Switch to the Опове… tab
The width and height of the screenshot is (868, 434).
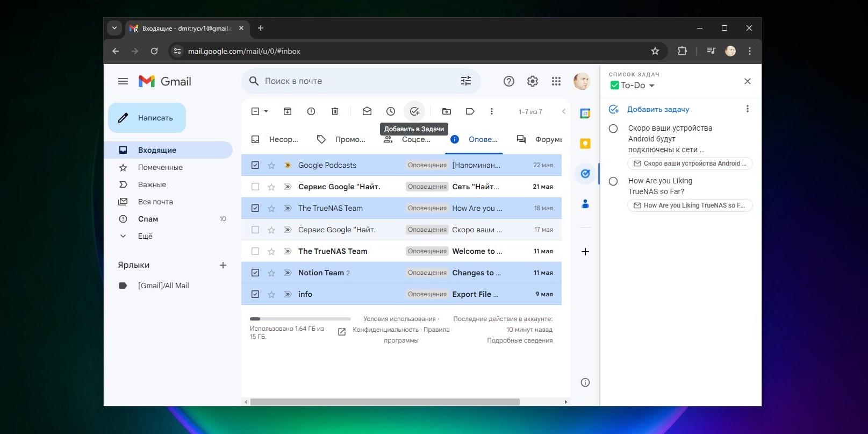point(474,139)
